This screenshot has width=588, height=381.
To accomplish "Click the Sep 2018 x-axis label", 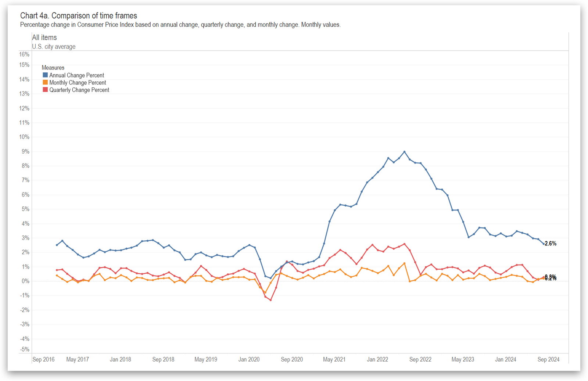I will (x=163, y=359).
